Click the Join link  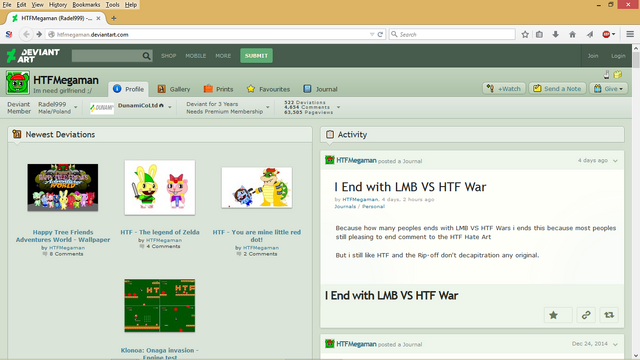pos(593,56)
